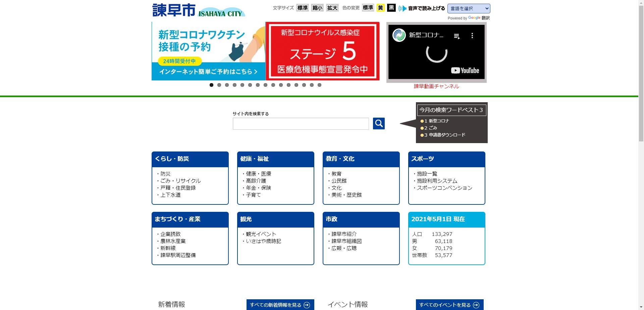Click the Google logo in Powered by Google 翻訳
Screen dimensions: 644x310
[474, 18]
